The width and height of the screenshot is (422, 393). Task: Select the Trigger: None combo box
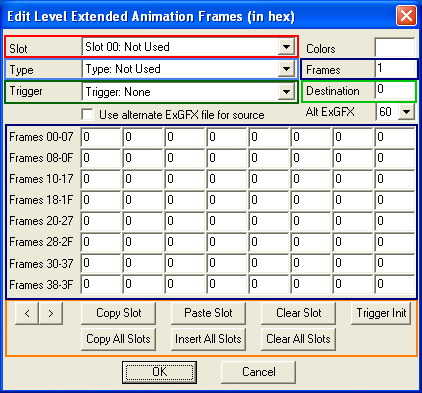[189, 91]
